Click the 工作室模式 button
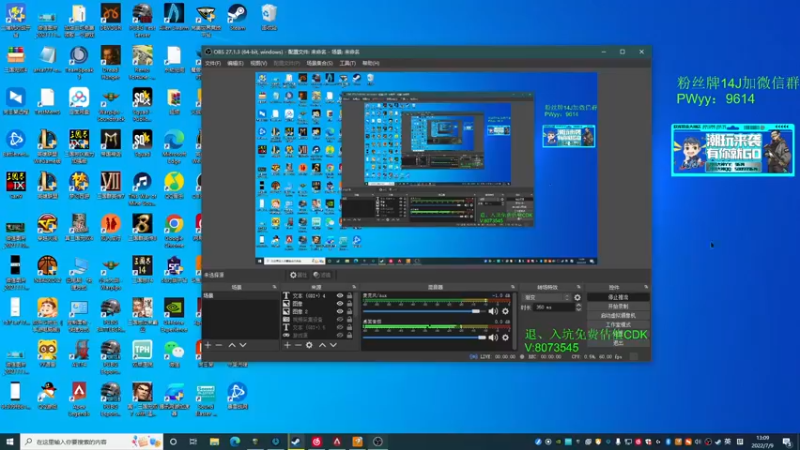 [x=618, y=324]
